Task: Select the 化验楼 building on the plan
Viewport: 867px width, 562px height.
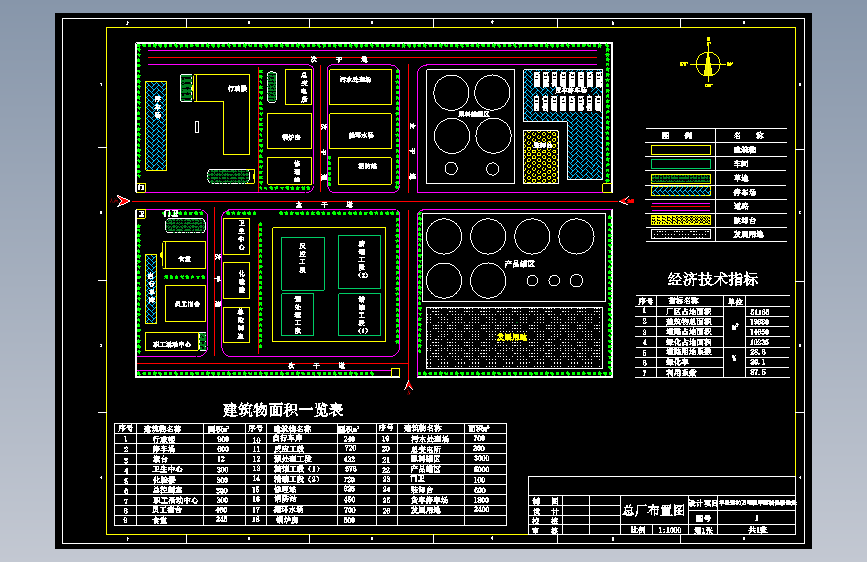Action: pyautogui.click(x=236, y=280)
